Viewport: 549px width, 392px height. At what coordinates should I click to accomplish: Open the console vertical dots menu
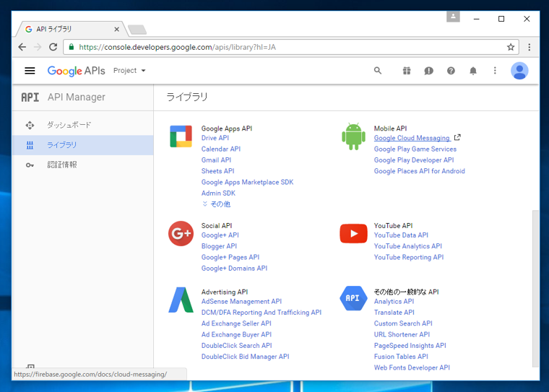tap(495, 71)
